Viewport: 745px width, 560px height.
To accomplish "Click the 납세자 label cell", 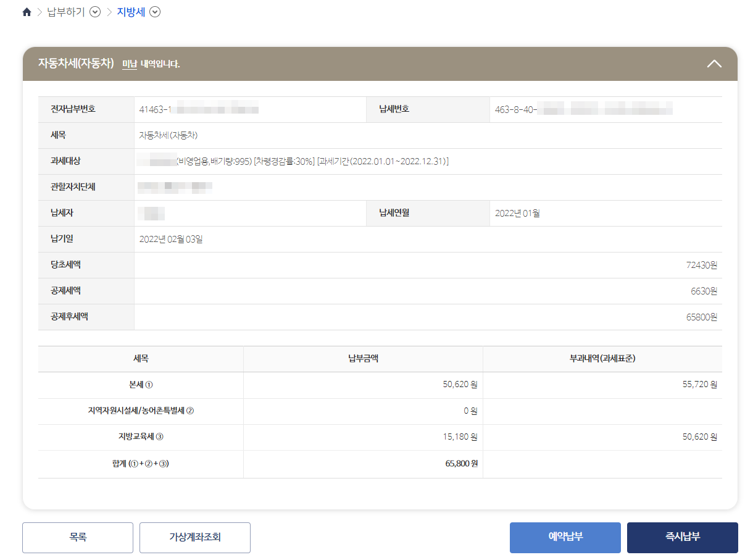I will coord(86,214).
